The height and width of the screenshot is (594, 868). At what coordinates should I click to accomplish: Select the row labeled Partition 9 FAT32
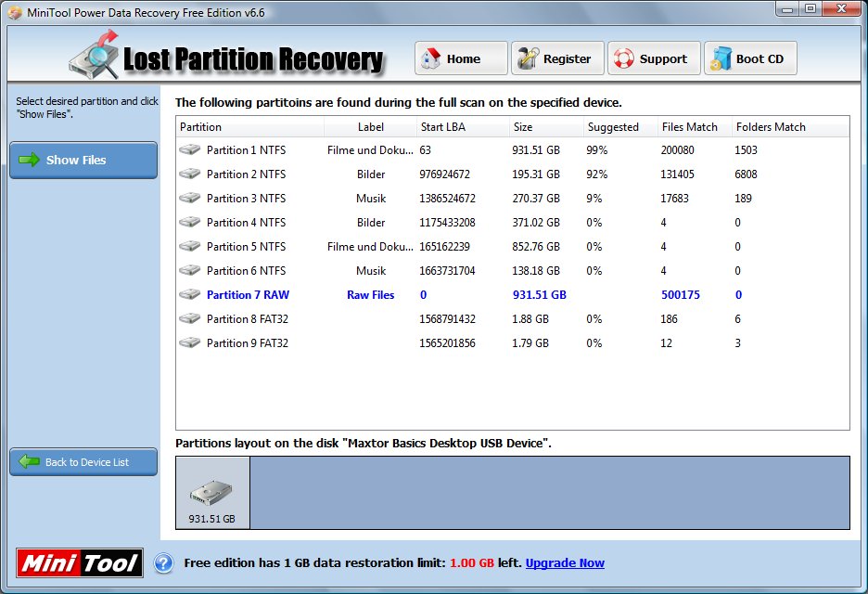pos(513,342)
